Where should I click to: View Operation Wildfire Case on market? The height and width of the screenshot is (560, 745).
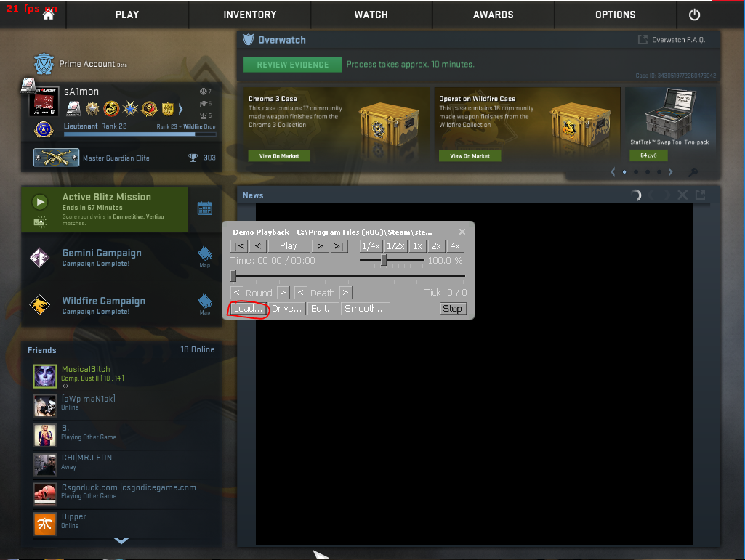[470, 155]
